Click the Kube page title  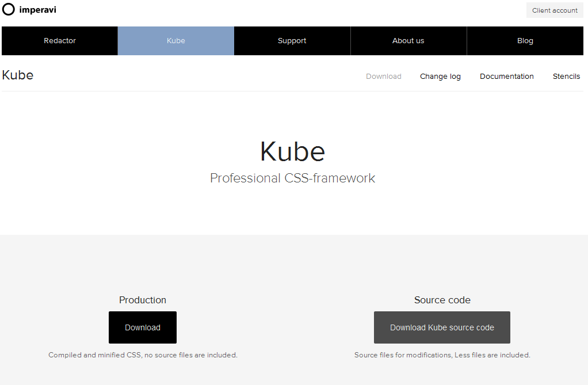[x=17, y=75]
